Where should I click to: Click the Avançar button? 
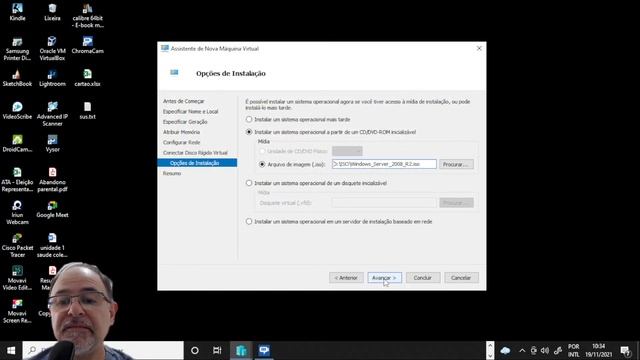click(x=384, y=278)
